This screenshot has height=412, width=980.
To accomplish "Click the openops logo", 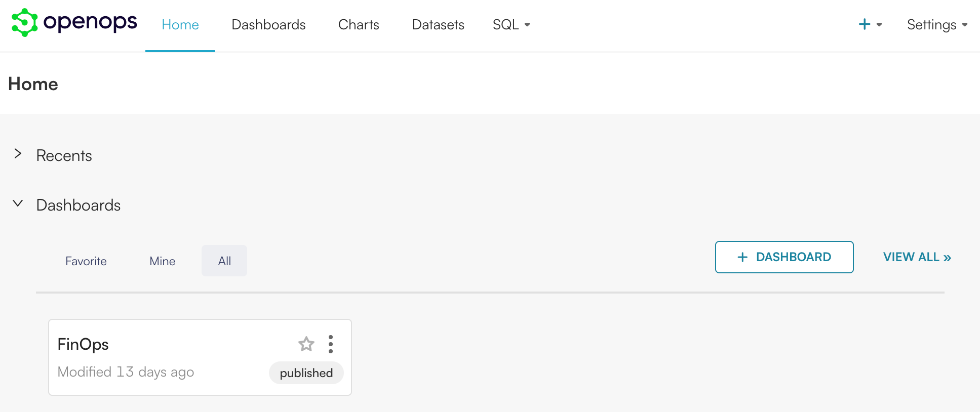I will tap(74, 23).
